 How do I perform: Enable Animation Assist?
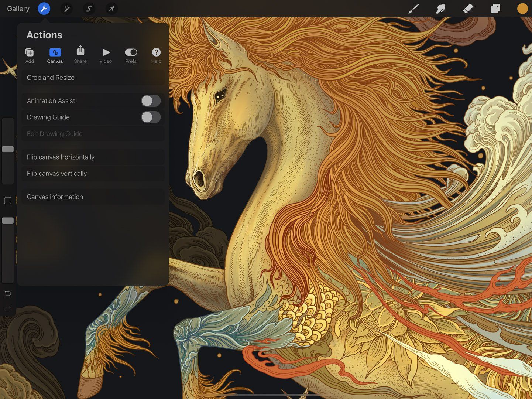[151, 100]
